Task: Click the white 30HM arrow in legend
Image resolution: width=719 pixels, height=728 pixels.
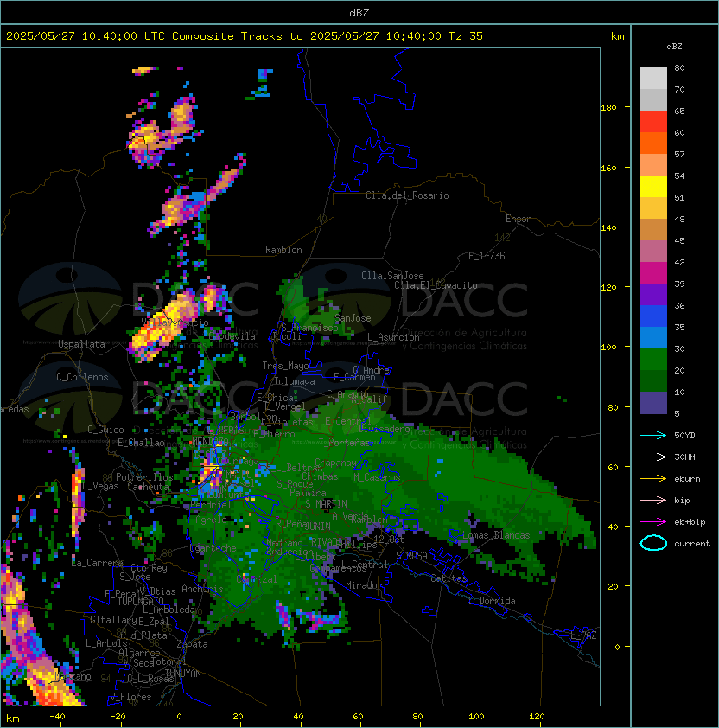Action: (653, 457)
